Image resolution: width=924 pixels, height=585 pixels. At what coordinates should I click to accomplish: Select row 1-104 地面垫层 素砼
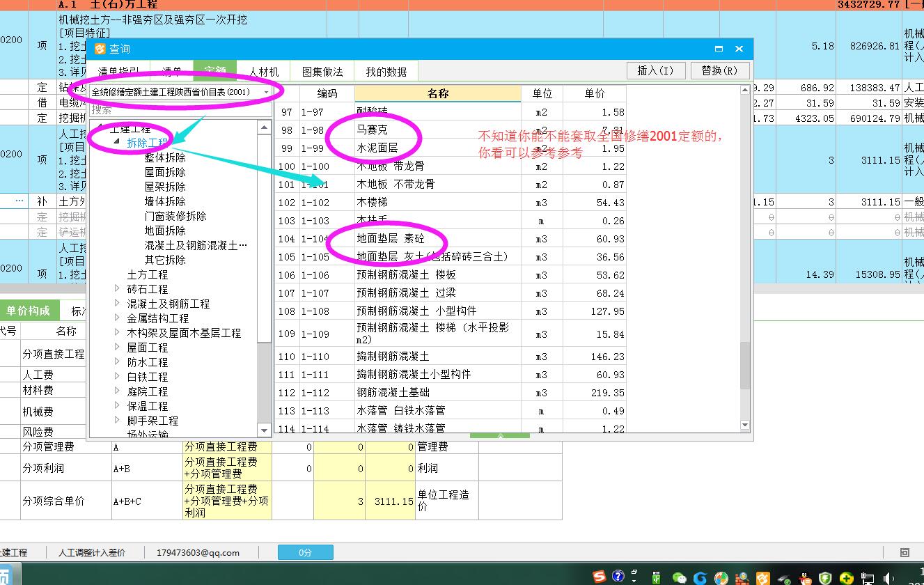pyautogui.click(x=451, y=239)
